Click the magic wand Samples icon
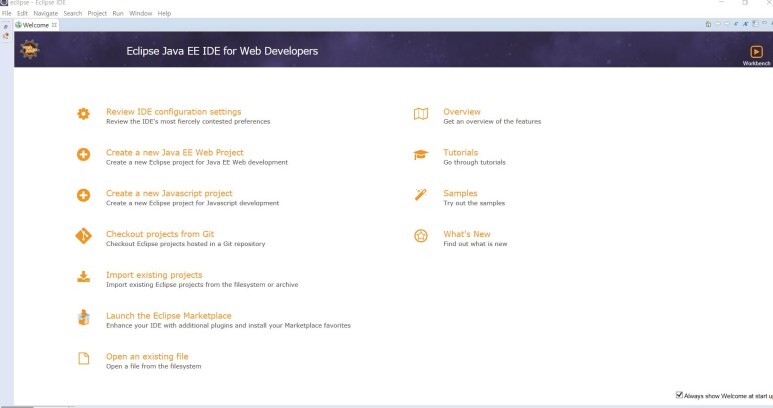Image resolution: width=773 pixels, height=408 pixels. tap(421, 195)
